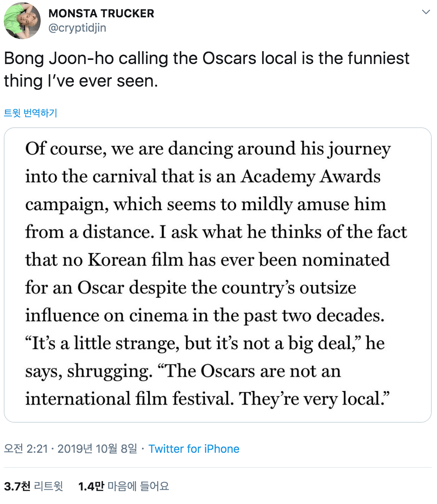This screenshot has width=437, height=504.
Task: Open the MONSTA TRUCKER profile avatar
Action: tap(22, 21)
